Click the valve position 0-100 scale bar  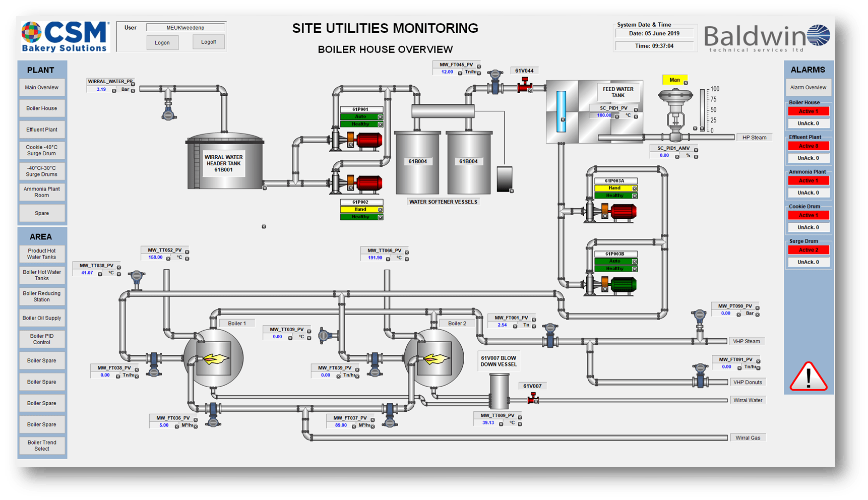702,110
